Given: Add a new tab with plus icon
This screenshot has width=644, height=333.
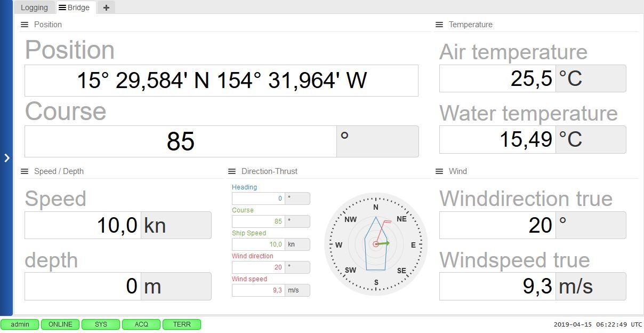Looking at the screenshot, I should (106, 7).
